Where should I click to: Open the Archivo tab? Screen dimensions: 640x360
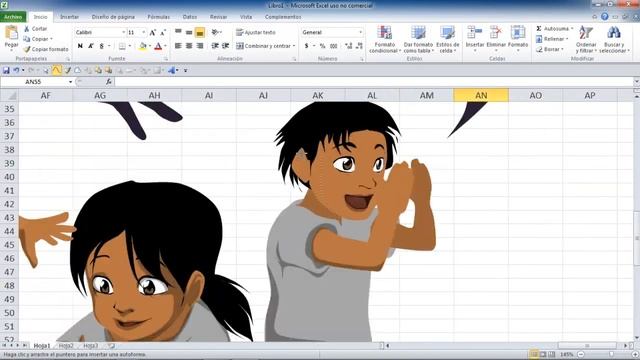point(13,17)
